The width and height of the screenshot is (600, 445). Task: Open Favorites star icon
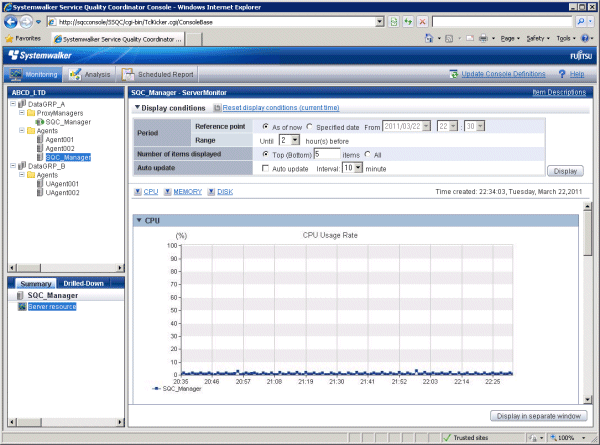click(x=9, y=38)
